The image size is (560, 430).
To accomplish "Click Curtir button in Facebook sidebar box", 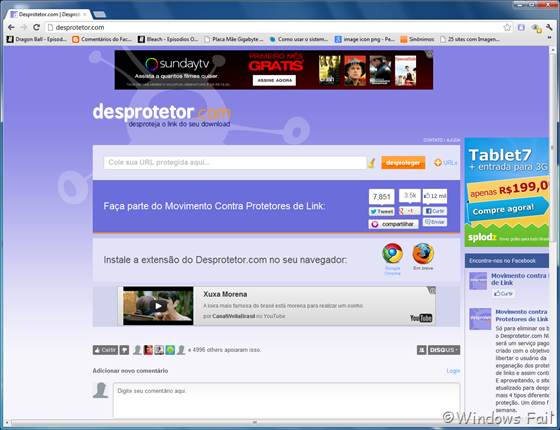I will pos(503,294).
